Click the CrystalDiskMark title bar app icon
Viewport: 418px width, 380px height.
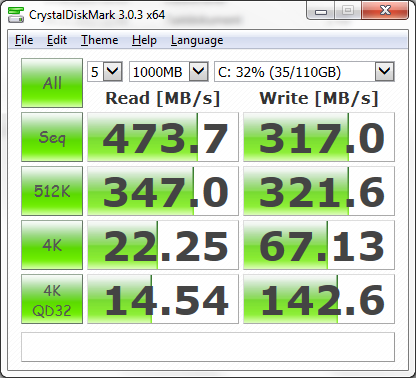[x=16, y=15]
